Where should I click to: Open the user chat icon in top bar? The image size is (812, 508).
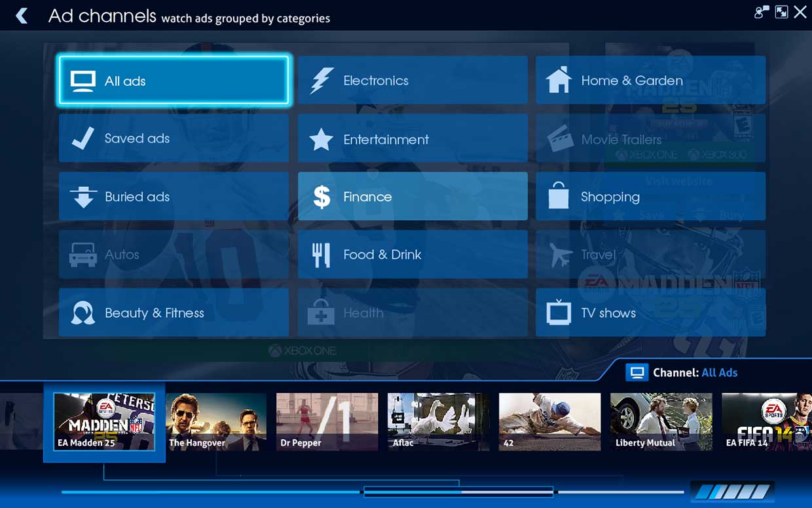(x=761, y=12)
